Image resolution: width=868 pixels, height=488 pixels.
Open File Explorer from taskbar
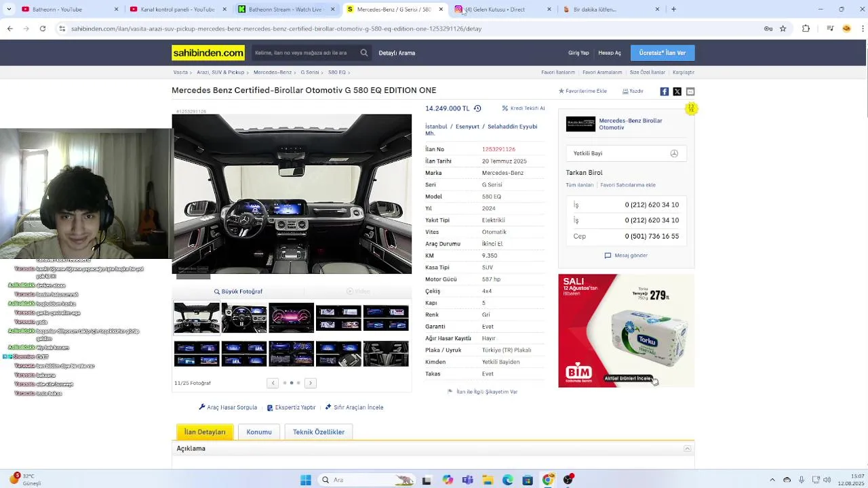[488, 480]
